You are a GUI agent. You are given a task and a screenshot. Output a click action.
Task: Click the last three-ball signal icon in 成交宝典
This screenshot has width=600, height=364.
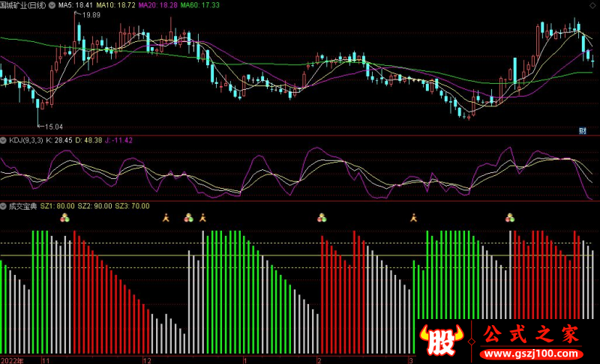click(x=510, y=218)
